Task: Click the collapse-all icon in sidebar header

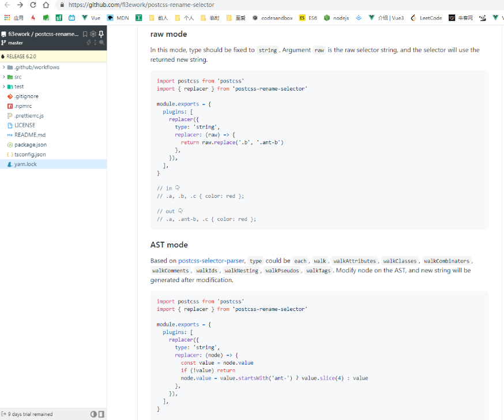Action: click(95, 43)
